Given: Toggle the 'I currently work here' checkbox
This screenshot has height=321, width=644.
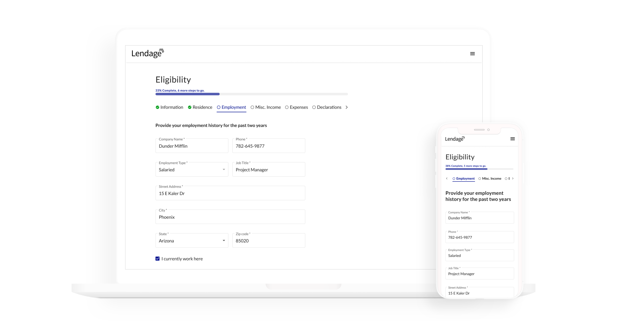Looking at the screenshot, I should 158,259.
